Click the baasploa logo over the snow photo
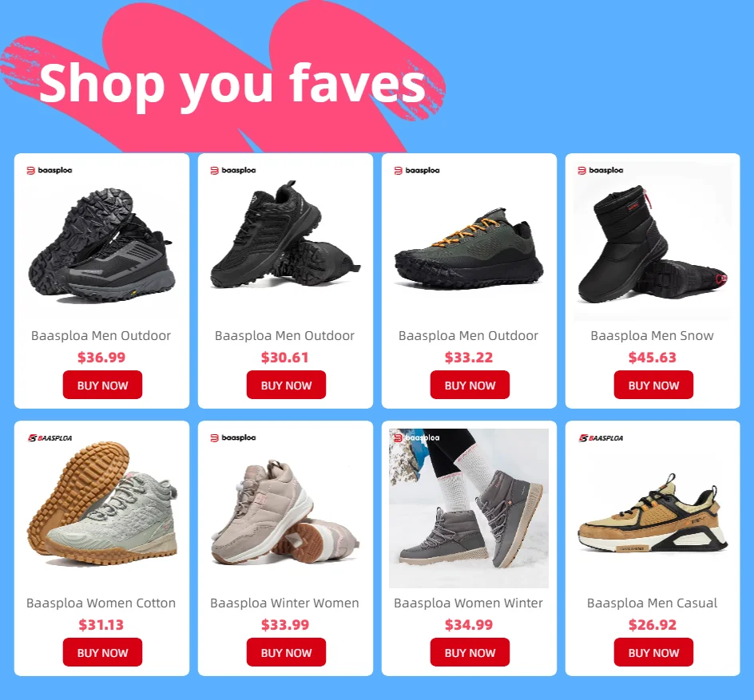This screenshot has height=700, width=754. point(416,437)
